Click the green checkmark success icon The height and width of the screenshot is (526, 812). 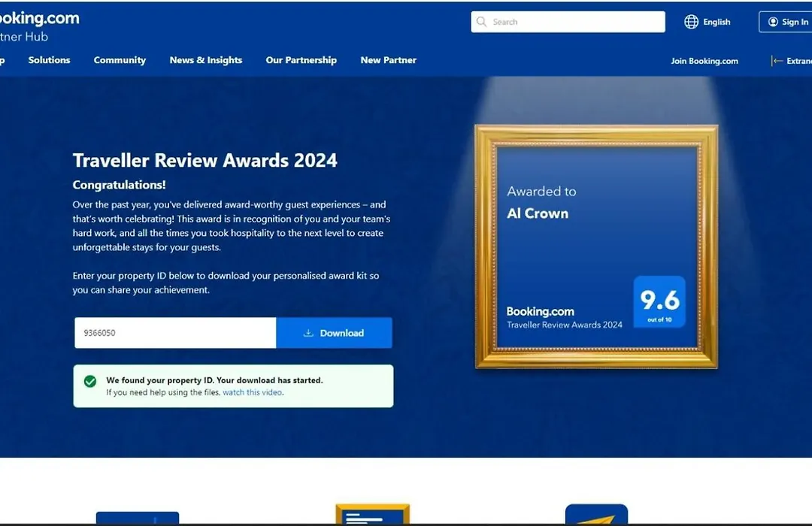click(90, 382)
